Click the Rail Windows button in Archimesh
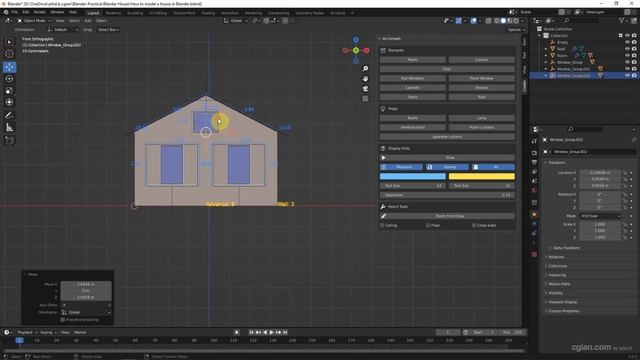 coord(413,78)
